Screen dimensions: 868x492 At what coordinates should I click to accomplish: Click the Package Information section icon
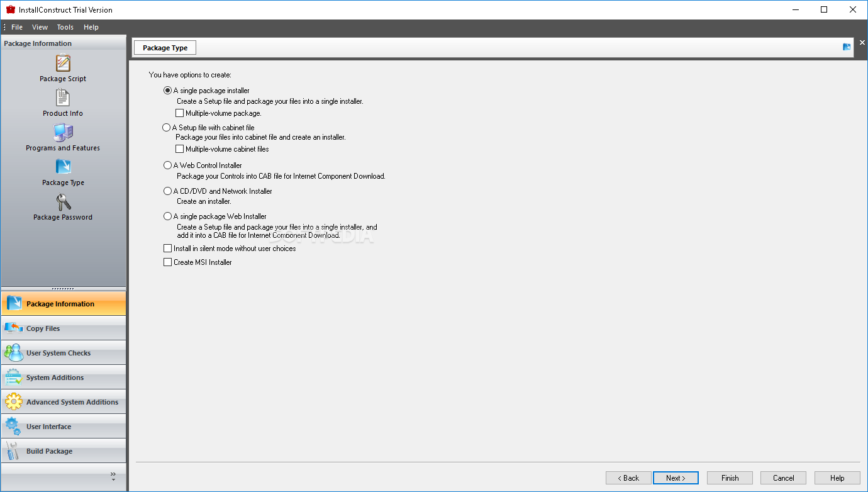[14, 303]
